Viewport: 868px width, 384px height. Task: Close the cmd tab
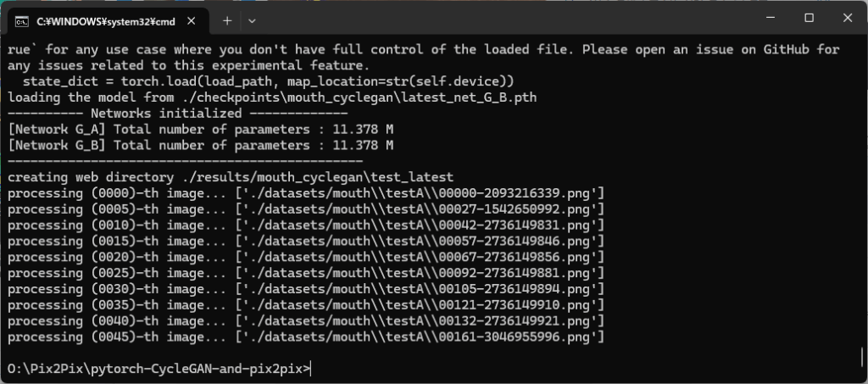click(191, 21)
